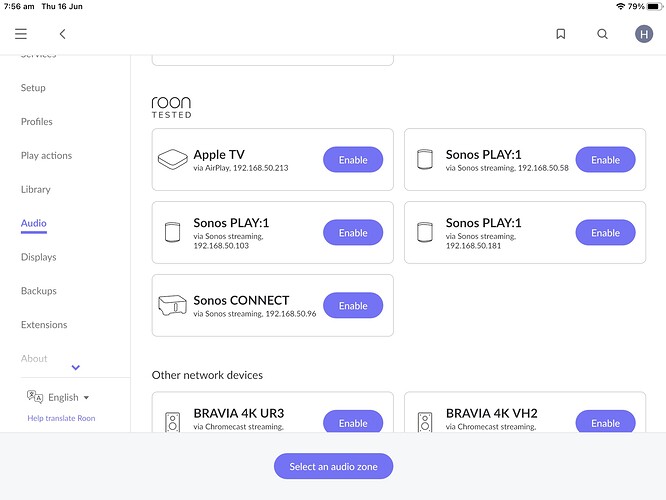This screenshot has width=666, height=500.
Task: Click 'via Sonos streaming, 192.168.50.96' text
Action: [x=255, y=314]
